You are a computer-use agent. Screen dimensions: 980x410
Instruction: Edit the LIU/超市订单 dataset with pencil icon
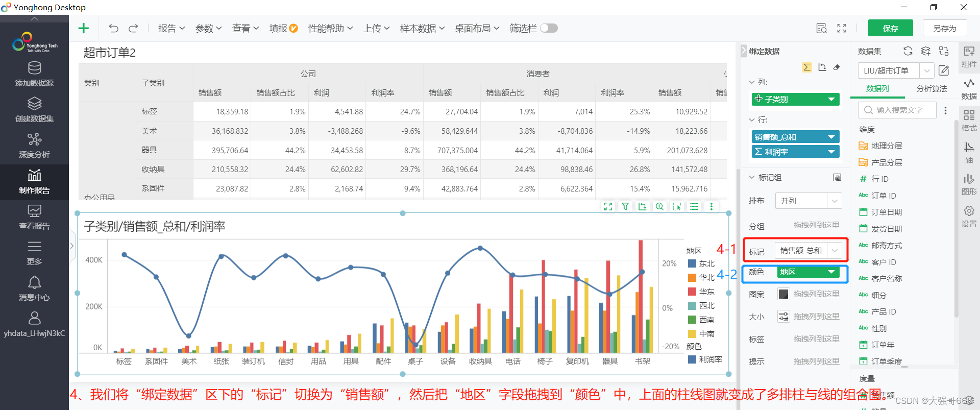pyautogui.click(x=944, y=70)
